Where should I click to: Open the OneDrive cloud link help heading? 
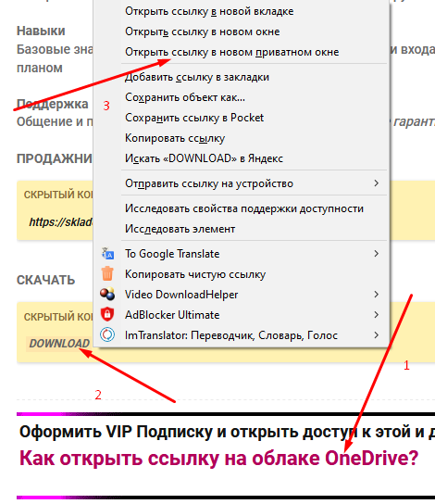click(x=219, y=458)
